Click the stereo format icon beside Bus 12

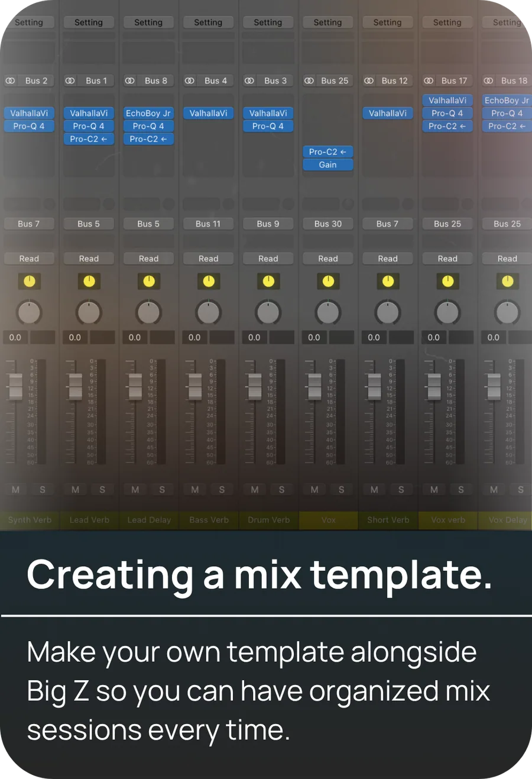(x=369, y=80)
